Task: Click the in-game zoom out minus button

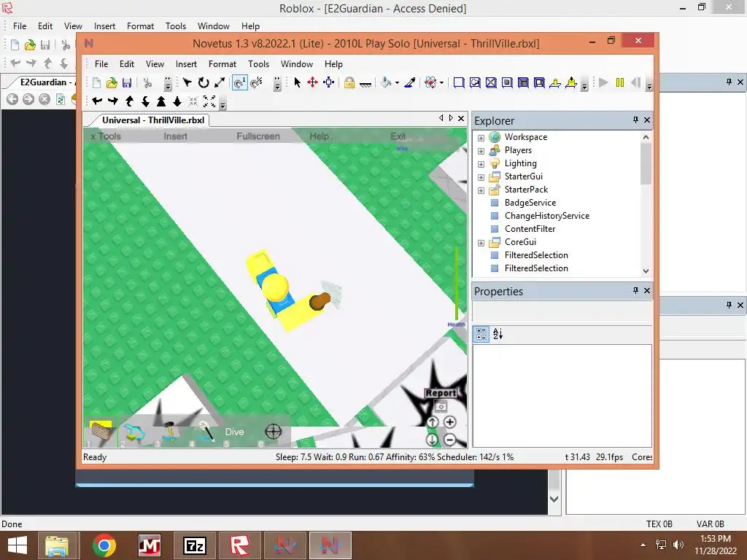Action: pyautogui.click(x=449, y=439)
